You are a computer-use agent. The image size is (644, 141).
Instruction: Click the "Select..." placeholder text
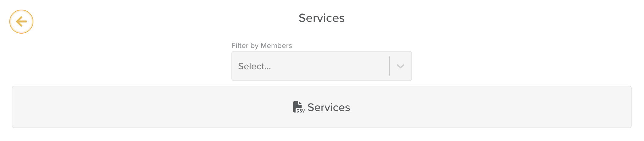(255, 66)
